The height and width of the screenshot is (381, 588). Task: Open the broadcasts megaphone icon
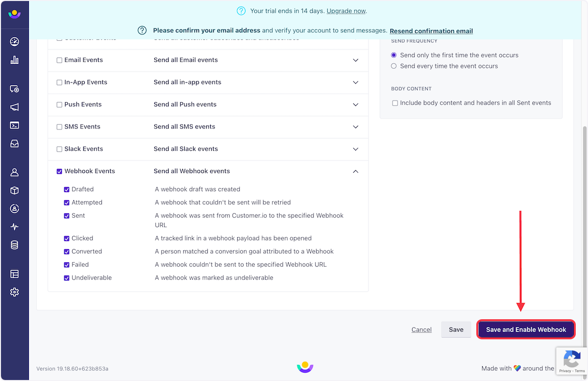(x=14, y=107)
